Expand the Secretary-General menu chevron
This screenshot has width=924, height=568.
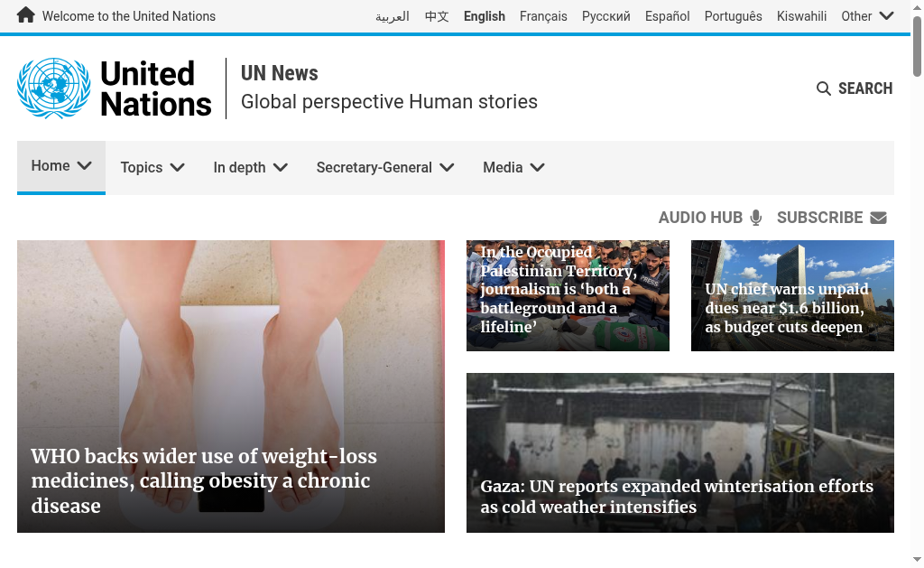[447, 167]
